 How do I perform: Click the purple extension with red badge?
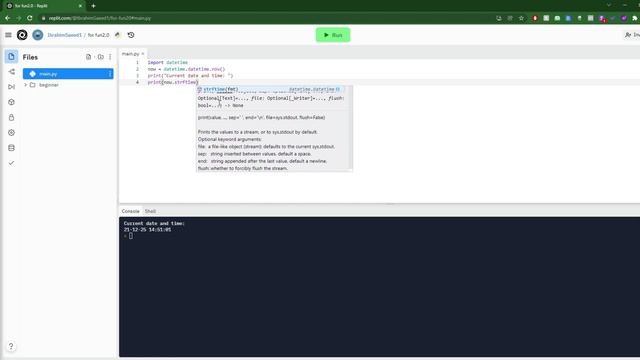(602, 18)
